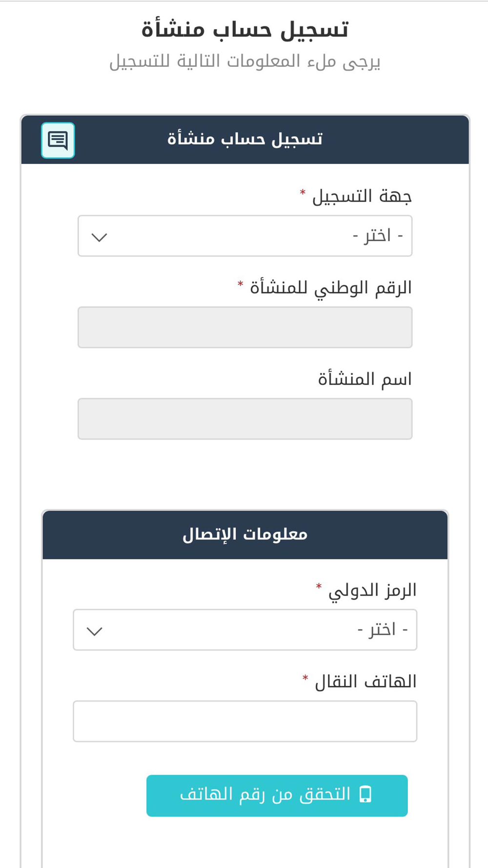This screenshot has width=488, height=868.
Task: Click the phone icon on verify button
Action: (365, 794)
